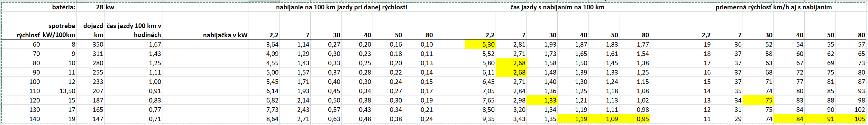
Task: Select the charging time cell 6,14
Action: 264,91
